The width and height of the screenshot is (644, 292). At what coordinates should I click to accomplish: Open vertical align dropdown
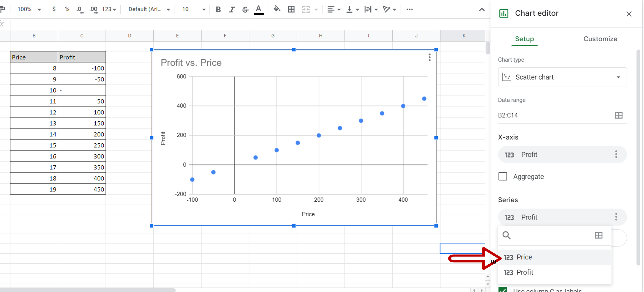(353, 9)
